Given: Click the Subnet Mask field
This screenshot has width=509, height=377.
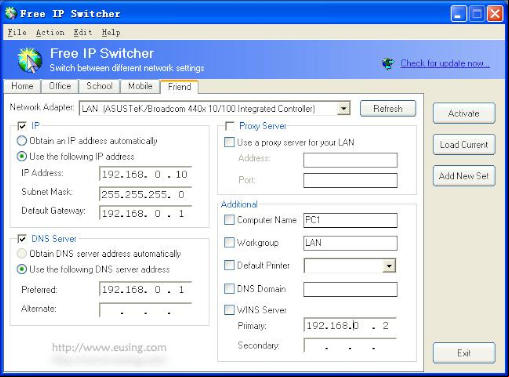Looking at the screenshot, I should coord(146,194).
